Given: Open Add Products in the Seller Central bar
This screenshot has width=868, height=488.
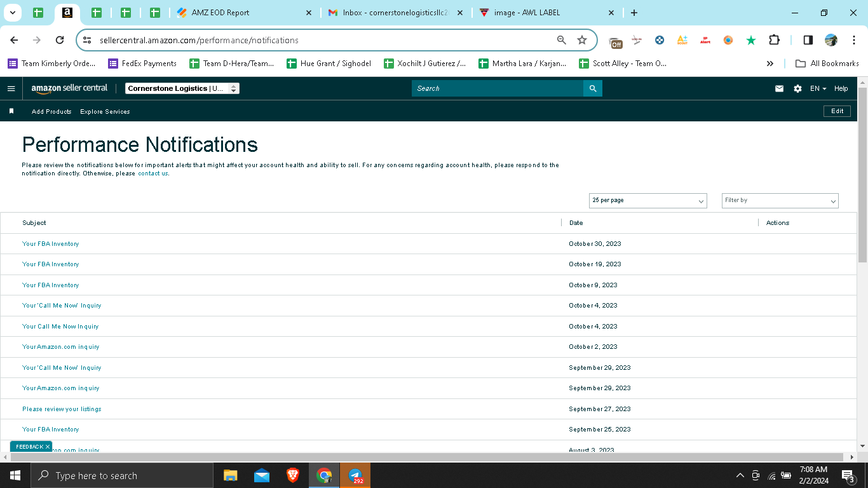Looking at the screenshot, I should point(51,111).
